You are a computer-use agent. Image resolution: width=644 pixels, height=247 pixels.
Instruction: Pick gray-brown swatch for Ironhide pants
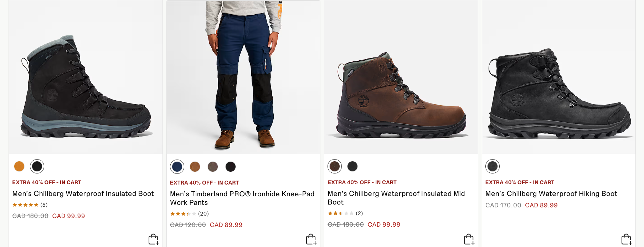tap(213, 167)
